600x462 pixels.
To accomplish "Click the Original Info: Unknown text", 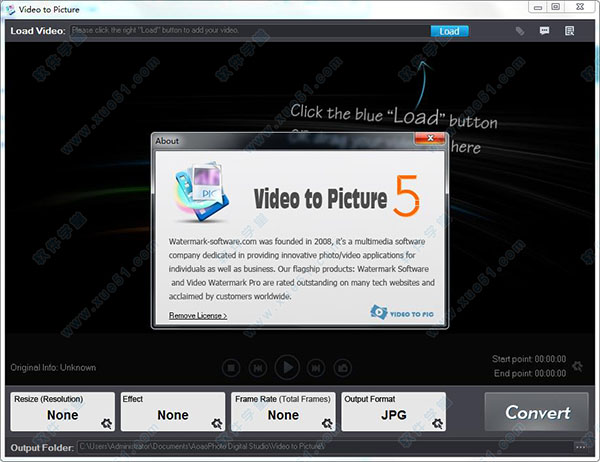I will click(x=53, y=367).
